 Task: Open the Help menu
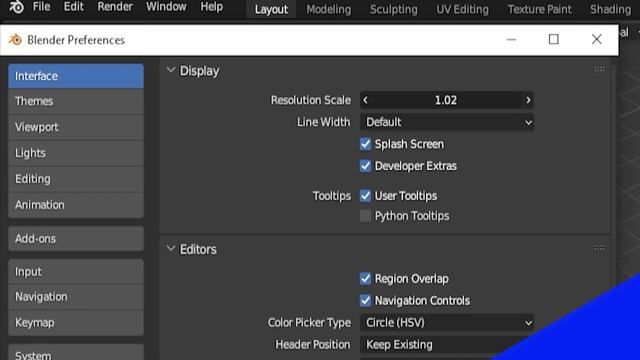(x=211, y=7)
